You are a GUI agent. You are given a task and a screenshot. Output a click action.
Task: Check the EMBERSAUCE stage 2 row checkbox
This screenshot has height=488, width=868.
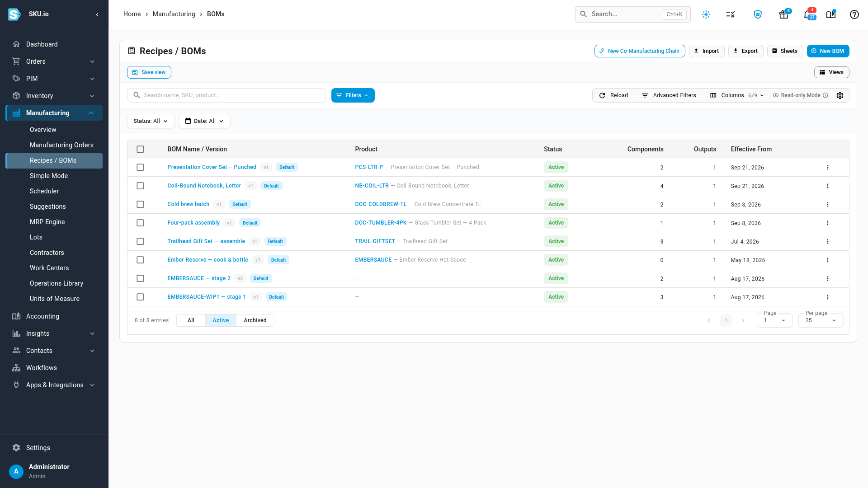coord(140,278)
